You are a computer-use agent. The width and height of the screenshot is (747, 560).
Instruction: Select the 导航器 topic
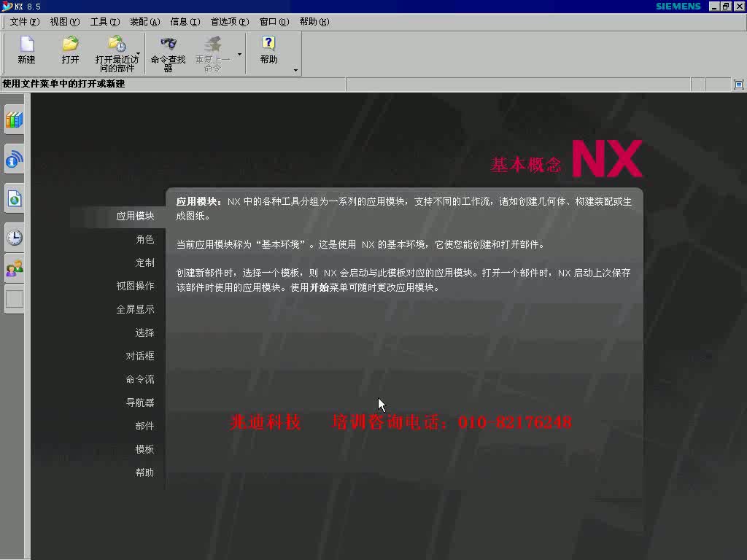[x=140, y=402]
